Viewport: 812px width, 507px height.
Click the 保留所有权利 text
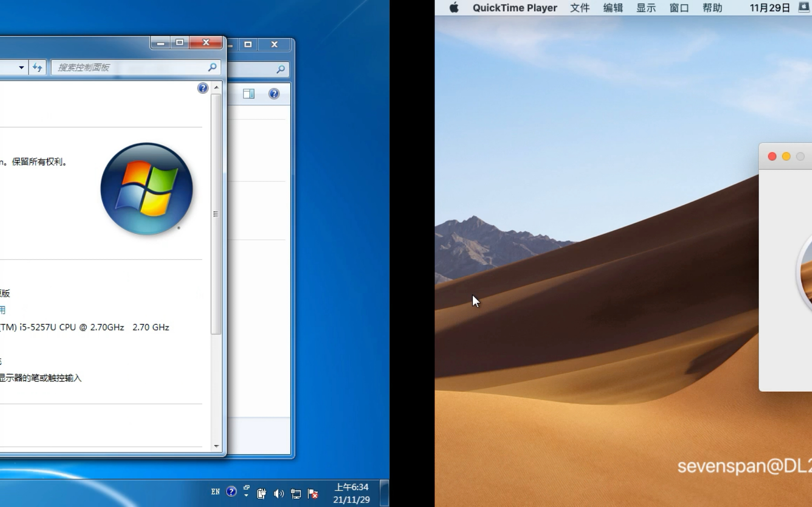click(x=37, y=162)
